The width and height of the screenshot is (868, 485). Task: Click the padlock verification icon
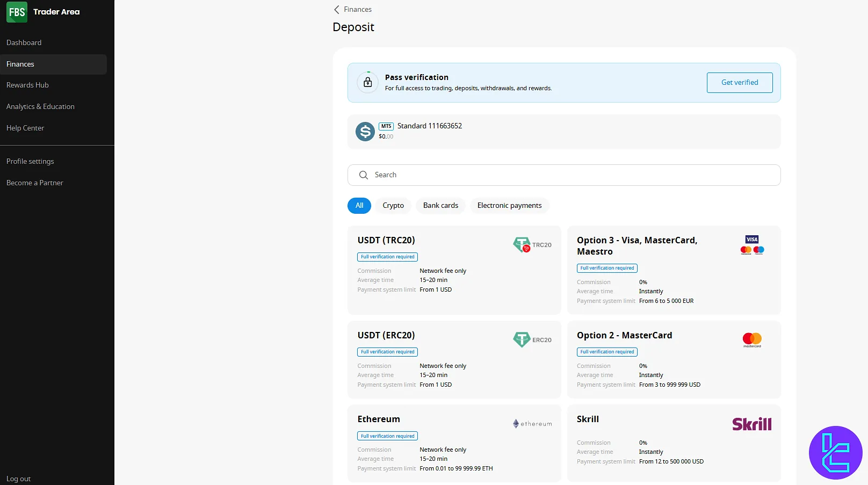(368, 82)
